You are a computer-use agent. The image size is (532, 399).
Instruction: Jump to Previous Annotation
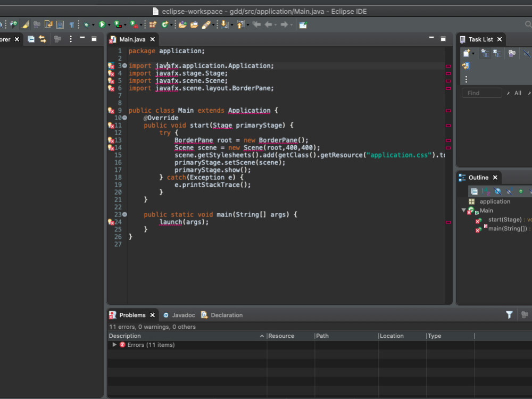[240, 24]
